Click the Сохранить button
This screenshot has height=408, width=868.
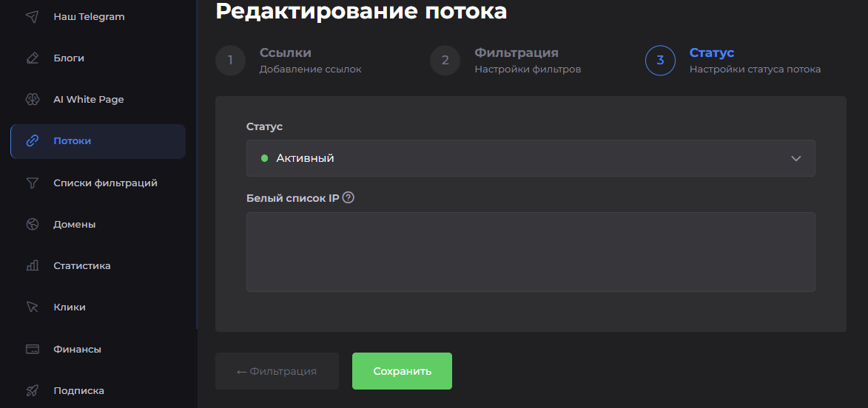[402, 371]
